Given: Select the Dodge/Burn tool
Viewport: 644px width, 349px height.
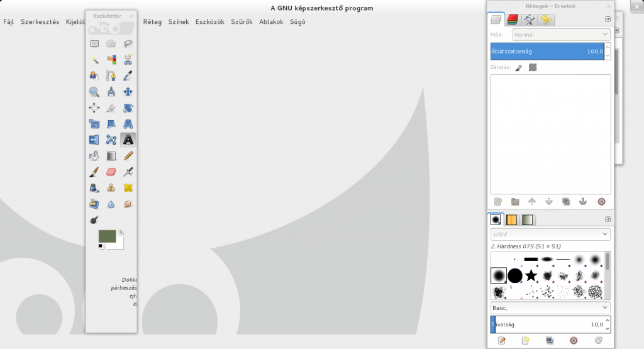Looking at the screenshot, I should point(94,219).
